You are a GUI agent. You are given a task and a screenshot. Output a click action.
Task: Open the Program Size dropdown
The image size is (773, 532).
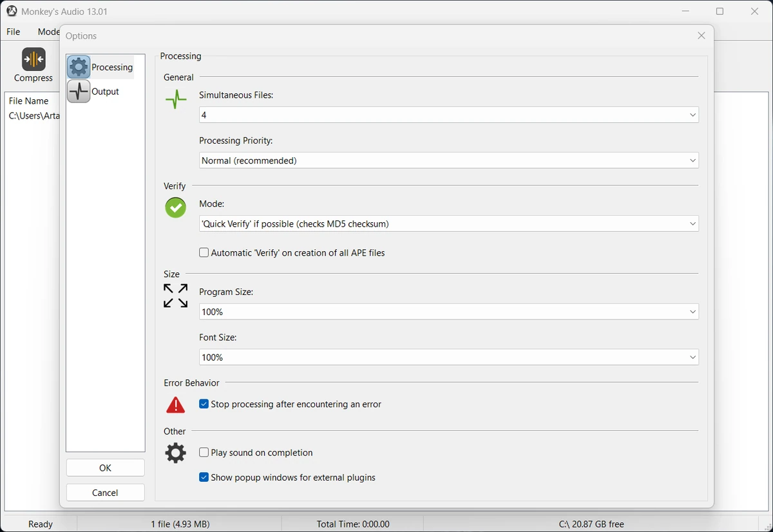449,312
